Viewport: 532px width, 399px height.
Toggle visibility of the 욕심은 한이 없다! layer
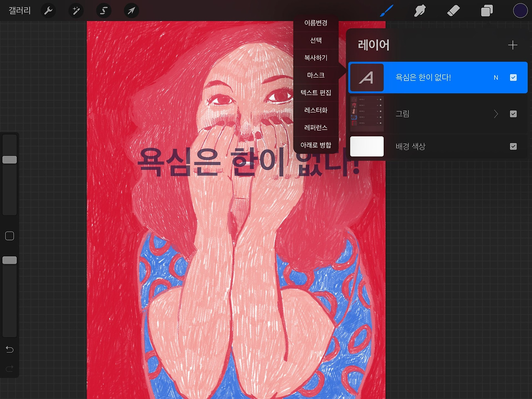coord(513,77)
